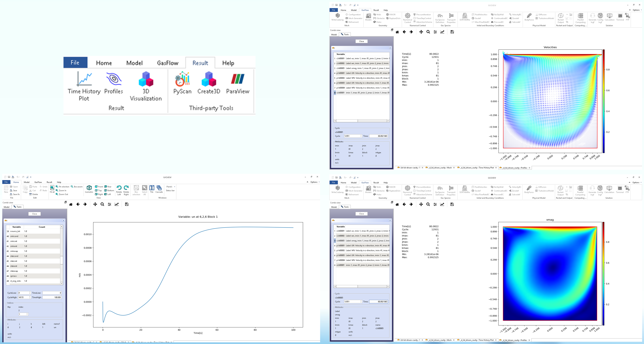644x344 pixels.
Task: Click plot pan tool in bottom-left window
Action: tap(95, 205)
